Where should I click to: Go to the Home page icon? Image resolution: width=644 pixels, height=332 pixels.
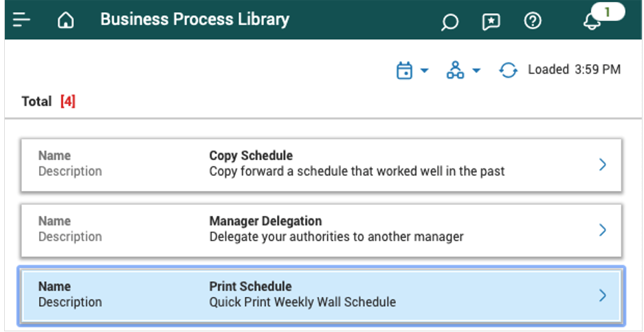click(65, 21)
